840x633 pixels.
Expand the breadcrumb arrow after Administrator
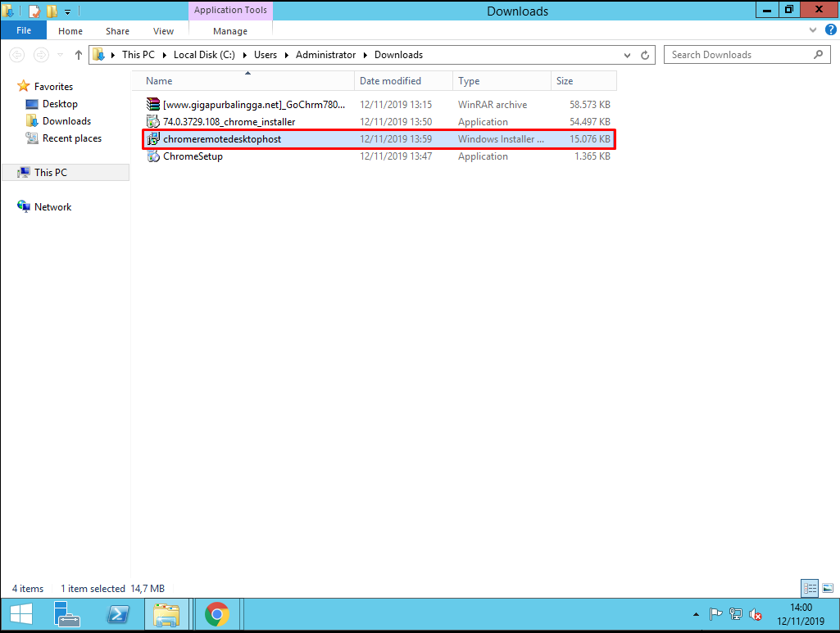point(366,55)
